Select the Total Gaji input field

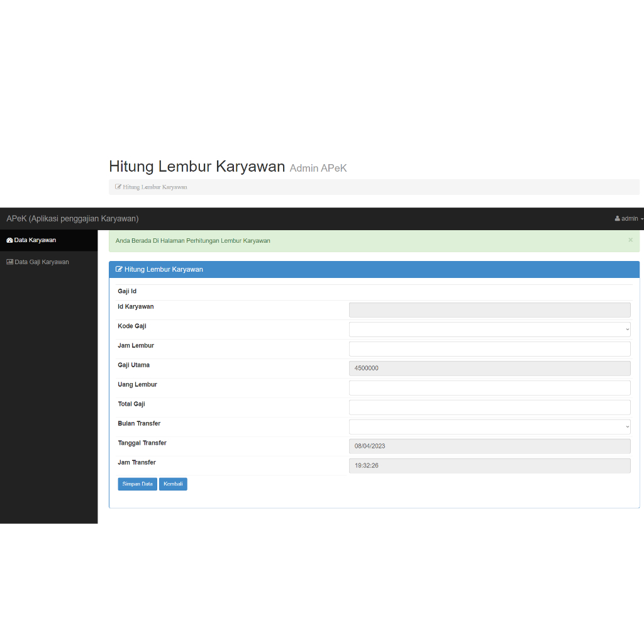[489, 408]
